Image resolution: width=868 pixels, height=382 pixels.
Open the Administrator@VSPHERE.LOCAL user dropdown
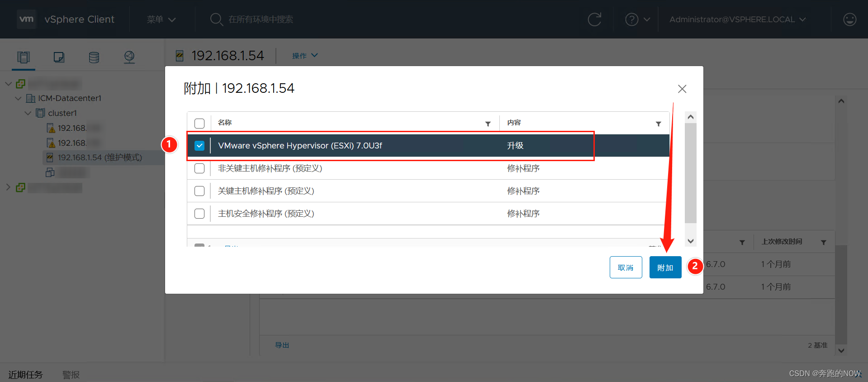(x=737, y=19)
